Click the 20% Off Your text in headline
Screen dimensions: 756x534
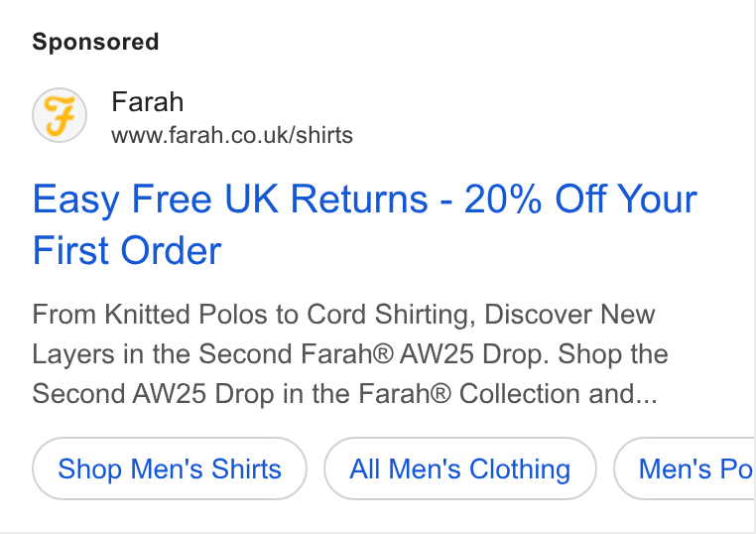click(x=580, y=199)
